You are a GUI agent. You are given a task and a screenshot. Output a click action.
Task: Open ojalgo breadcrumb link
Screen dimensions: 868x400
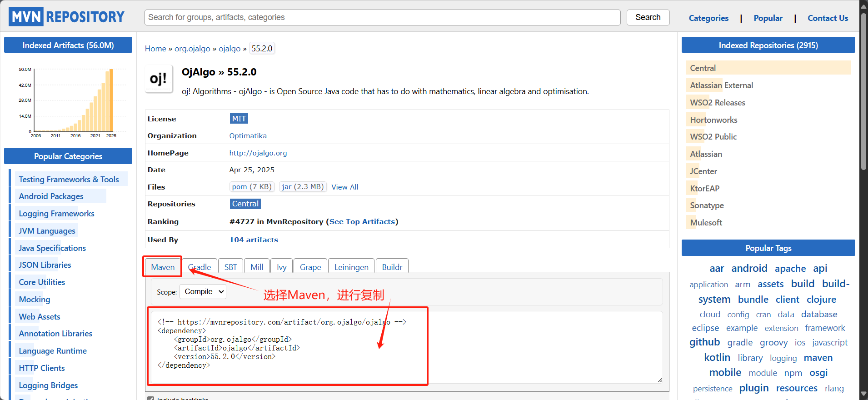coord(229,49)
